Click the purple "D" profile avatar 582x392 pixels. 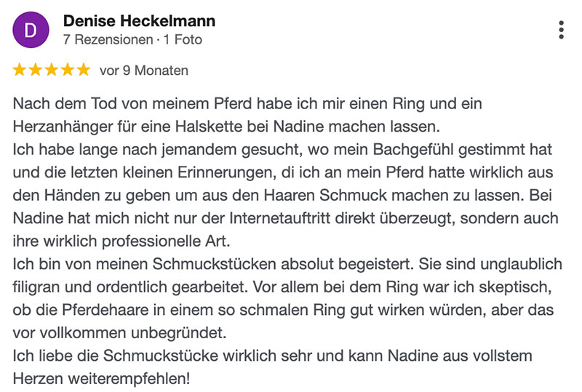click(31, 30)
